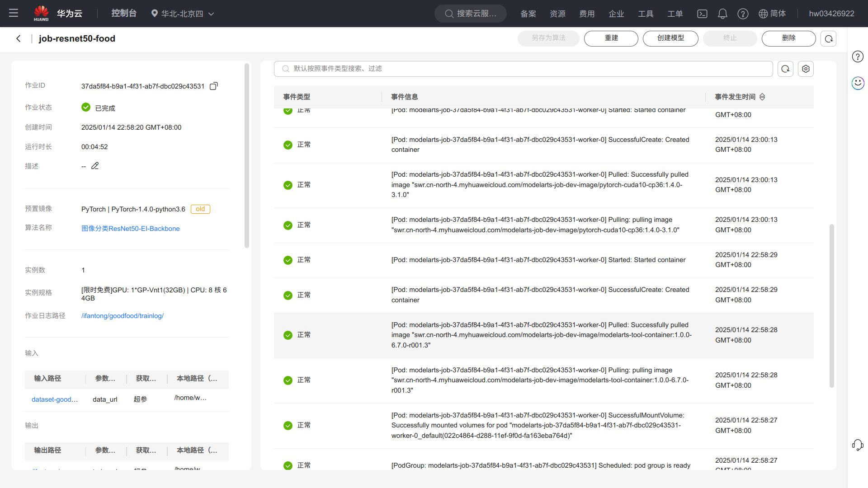Image resolution: width=868 pixels, height=488 pixels.
Task: Open the 费用 top menu
Action: click(x=587, y=14)
